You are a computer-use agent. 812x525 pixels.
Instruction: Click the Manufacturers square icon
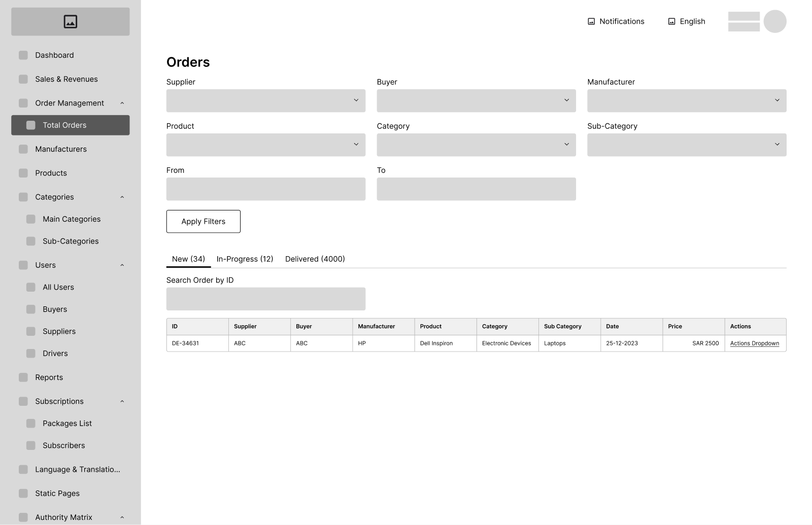(x=23, y=149)
